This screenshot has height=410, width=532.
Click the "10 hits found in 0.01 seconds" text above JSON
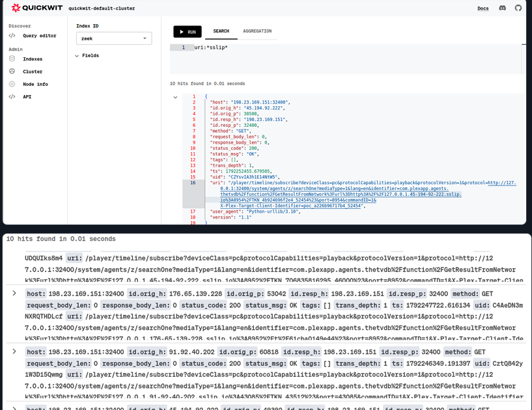point(207,83)
